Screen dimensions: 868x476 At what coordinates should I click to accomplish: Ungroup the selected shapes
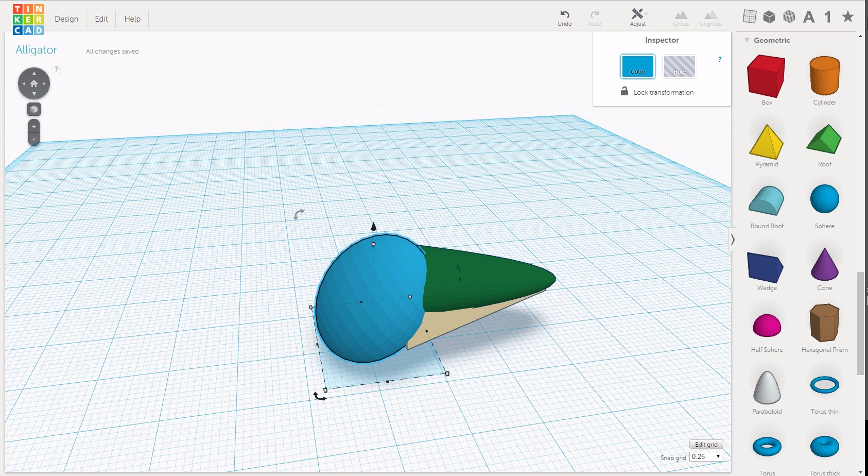tap(710, 18)
